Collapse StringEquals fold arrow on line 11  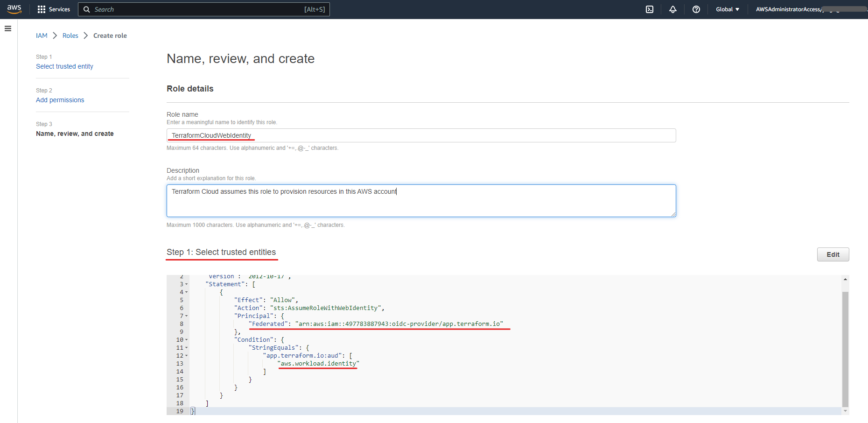187,348
